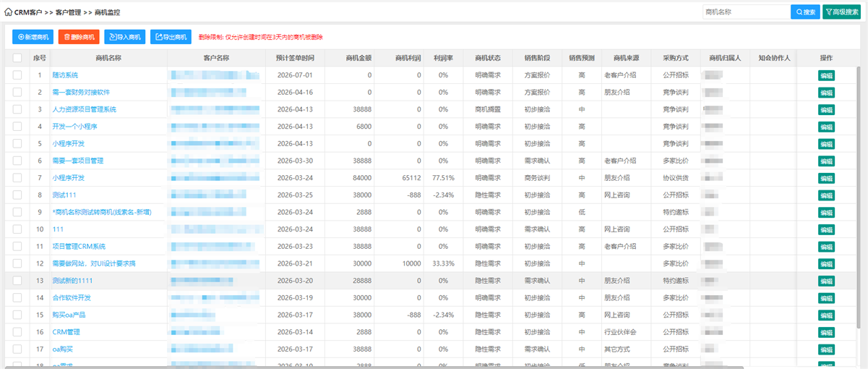The image size is (868, 369).
Task: Open the 导入商机 import function
Action: tap(125, 37)
